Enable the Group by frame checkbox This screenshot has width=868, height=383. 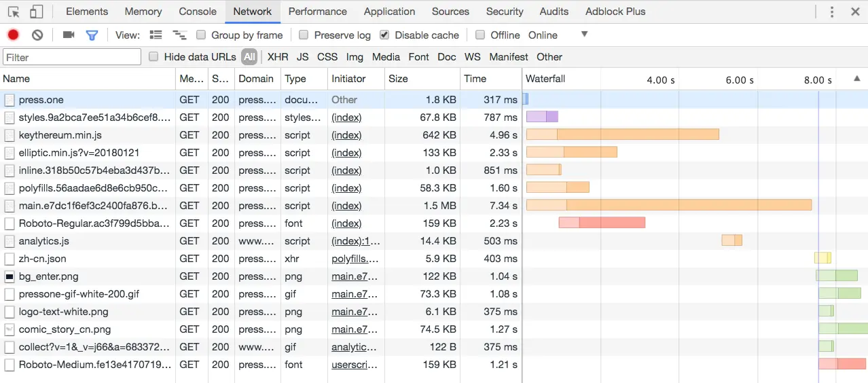[x=201, y=35]
